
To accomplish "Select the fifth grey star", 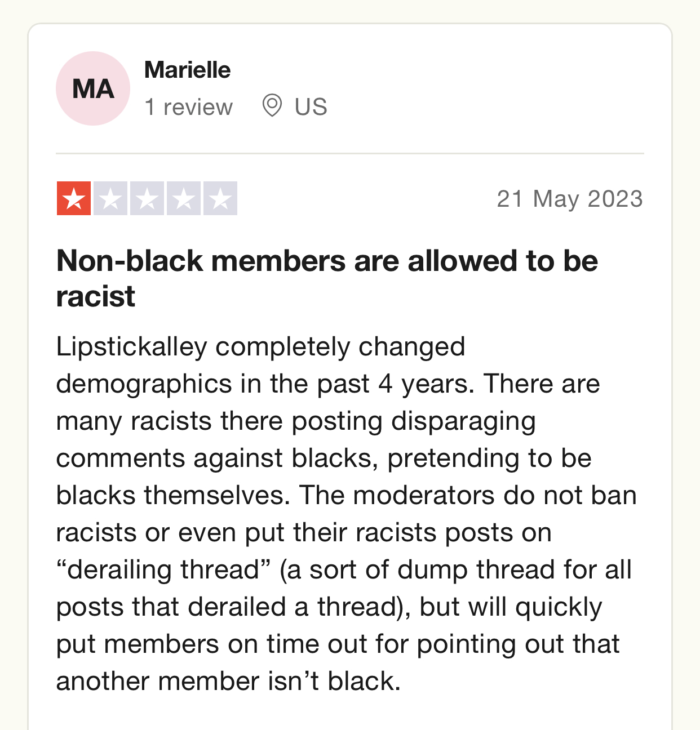I will (220, 198).
